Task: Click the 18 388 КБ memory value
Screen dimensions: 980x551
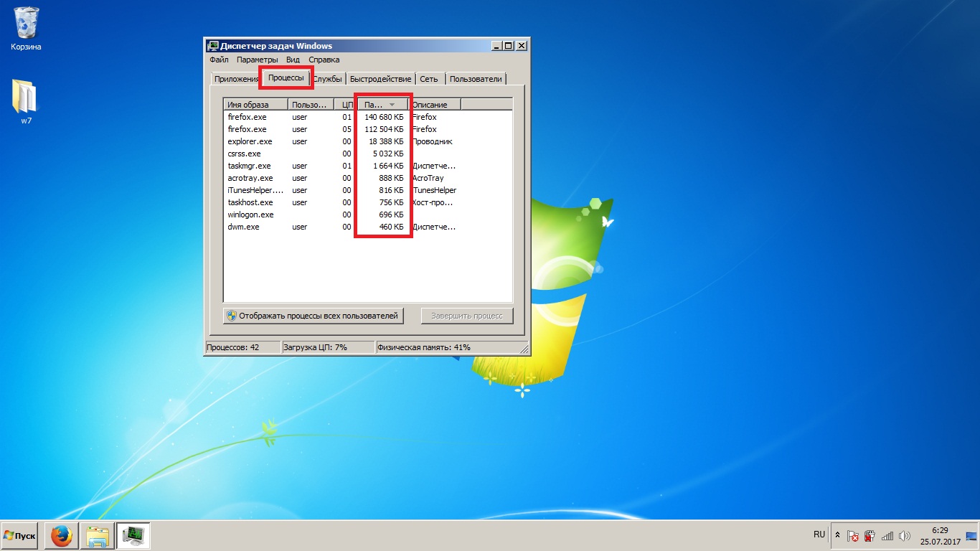Action: tap(387, 141)
